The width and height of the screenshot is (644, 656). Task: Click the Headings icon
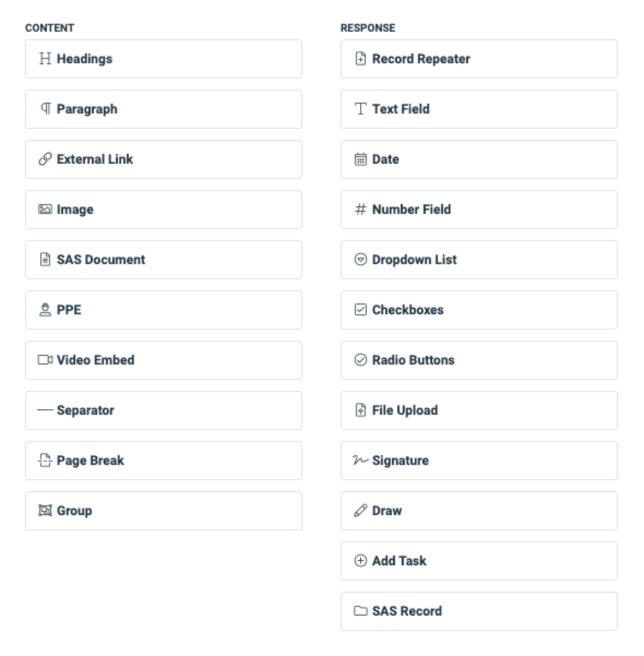(x=46, y=58)
